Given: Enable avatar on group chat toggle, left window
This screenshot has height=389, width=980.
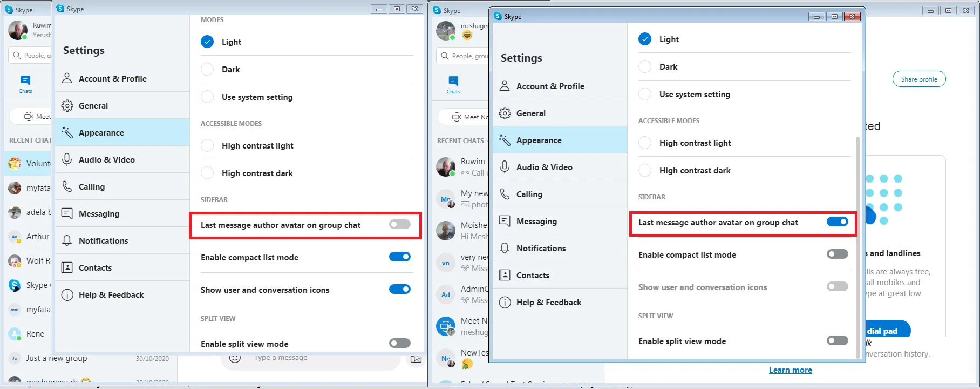Looking at the screenshot, I should [x=400, y=224].
